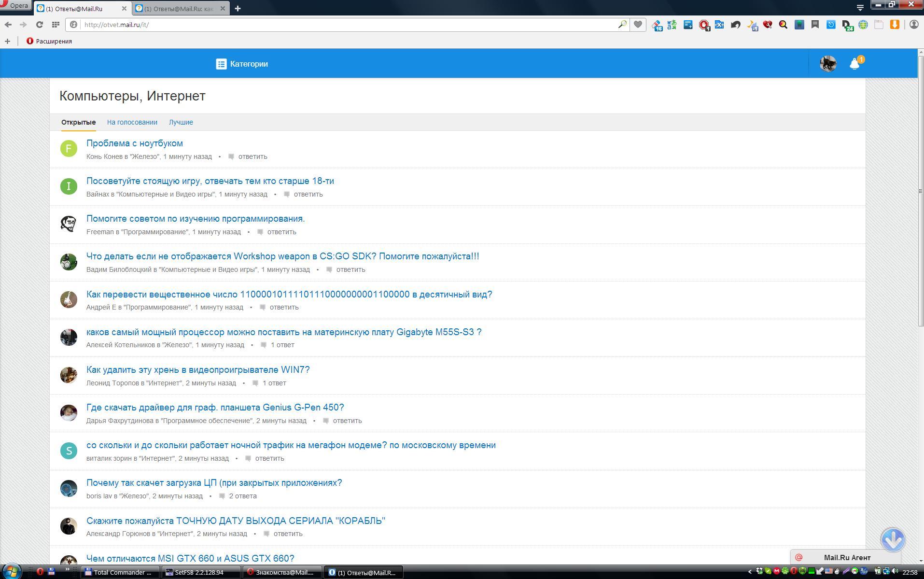This screenshot has width=924, height=579.
Task: Click the browser forward arrow
Action: coord(23,25)
